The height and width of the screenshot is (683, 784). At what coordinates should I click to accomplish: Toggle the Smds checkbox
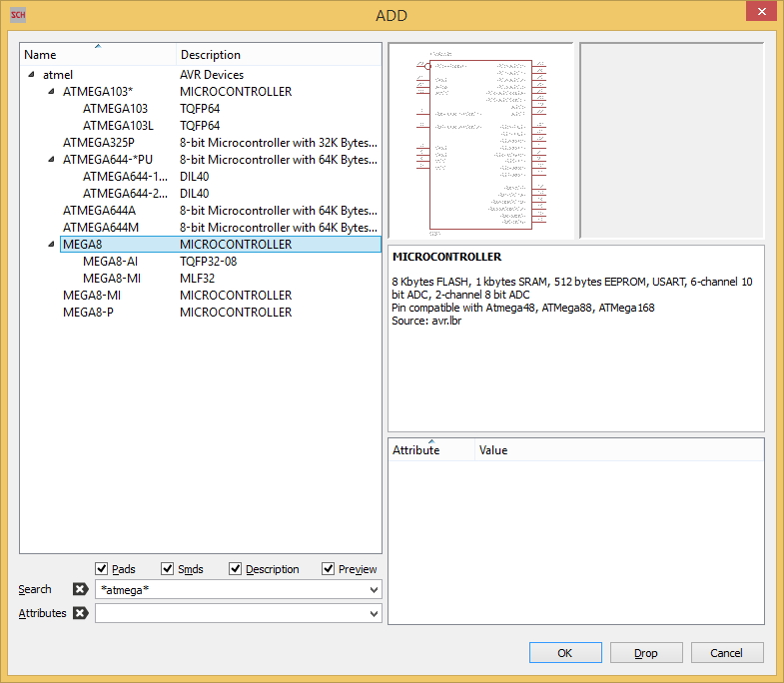tap(168, 568)
